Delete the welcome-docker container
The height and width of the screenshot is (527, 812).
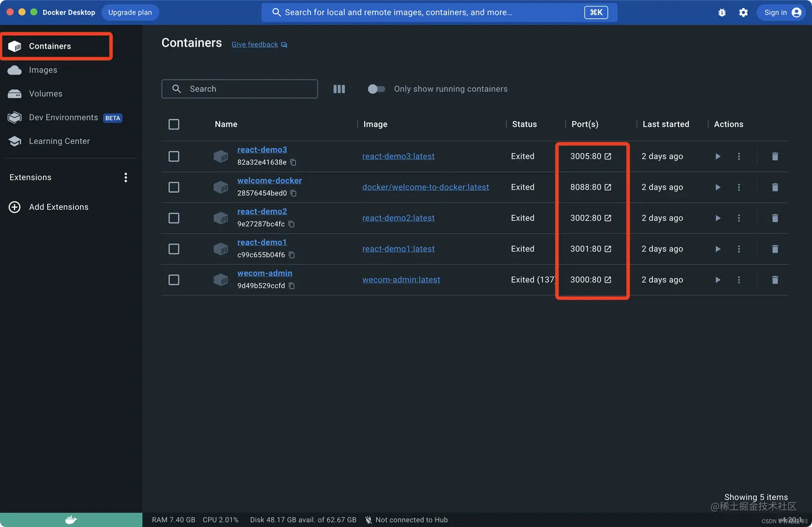click(775, 187)
